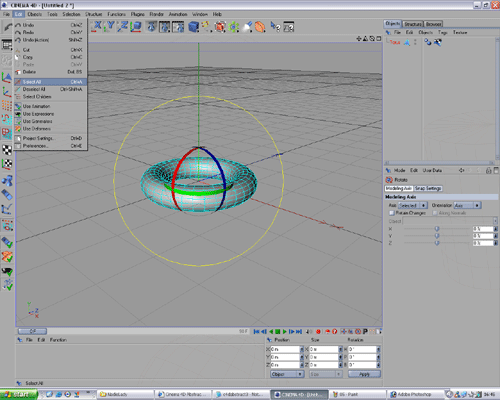Open the Axis Selected dropdown
Viewport: 500px width, 400px height.
[x=413, y=205]
